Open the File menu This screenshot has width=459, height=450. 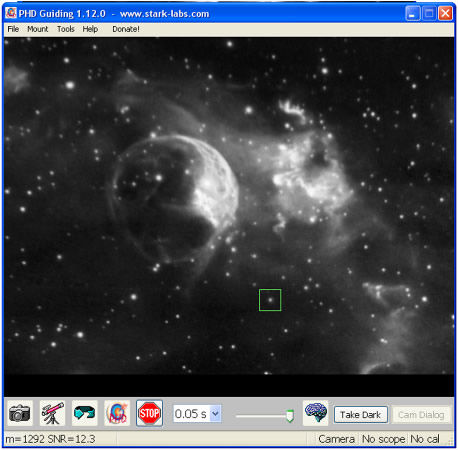click(x=13, y=29)
